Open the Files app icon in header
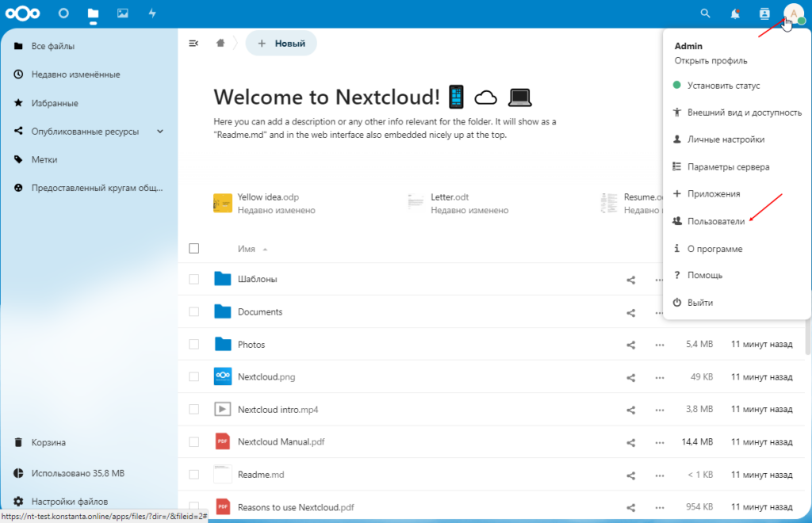The image size is (812, 523). pyautogui.click(x=93, y=13)
